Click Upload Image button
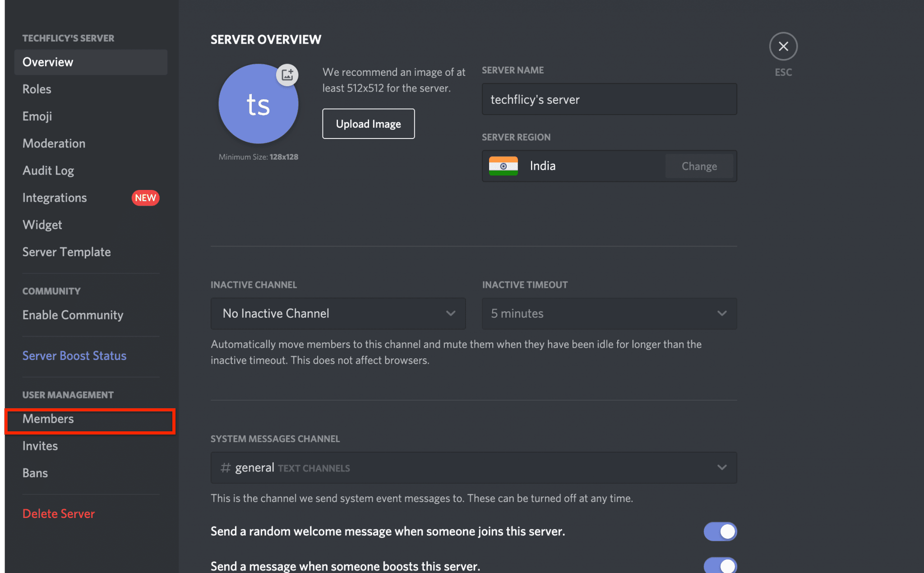924x573 pixels. click(x=368, y=124)
